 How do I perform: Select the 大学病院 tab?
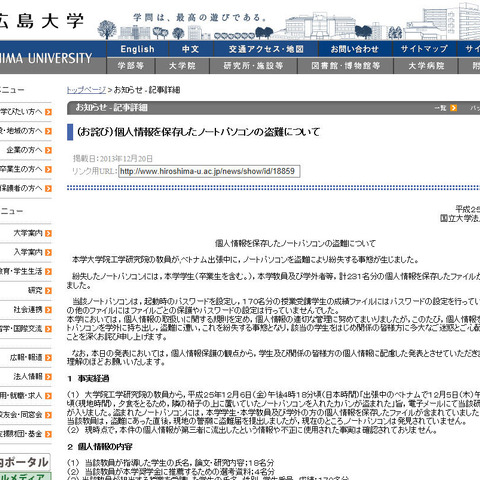coord(426,66)
